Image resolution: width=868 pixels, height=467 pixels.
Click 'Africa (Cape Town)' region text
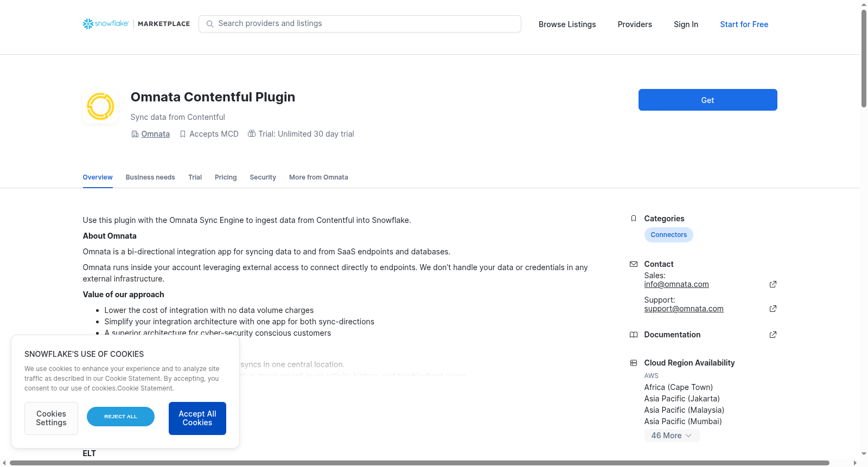(x=678, y=387)
